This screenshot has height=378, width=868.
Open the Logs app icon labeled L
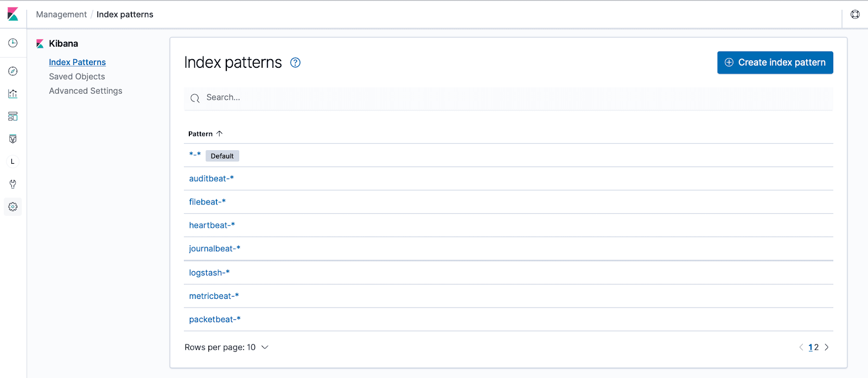pos(12,161)
